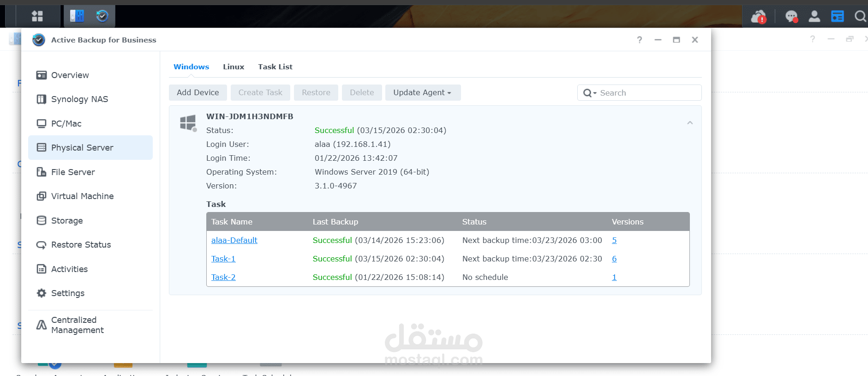The height and width of the screenshot is (376, 868).
Task: Click the PC/Mac monitor icon
Action: [x=42, y=123]
